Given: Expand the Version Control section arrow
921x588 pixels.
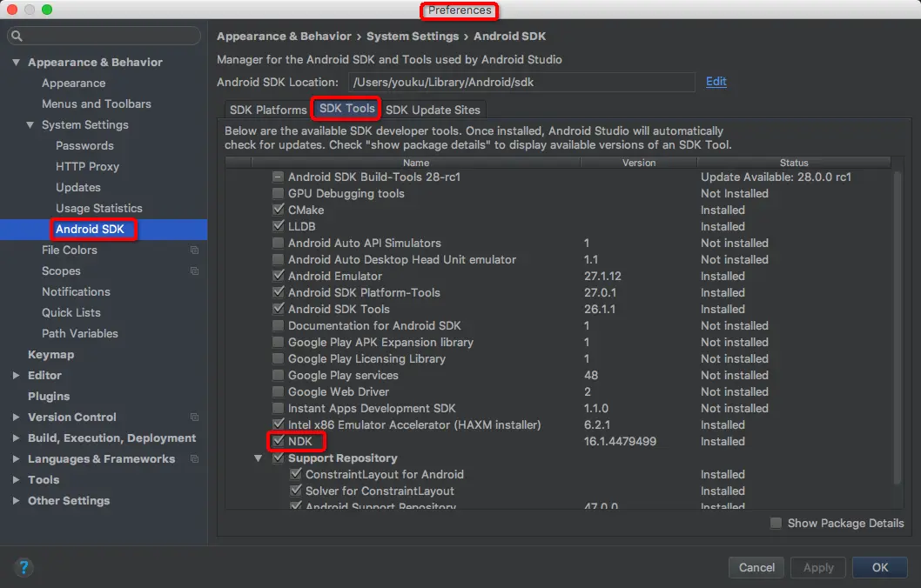Looking at the screenshot, I should click(16, 418).
